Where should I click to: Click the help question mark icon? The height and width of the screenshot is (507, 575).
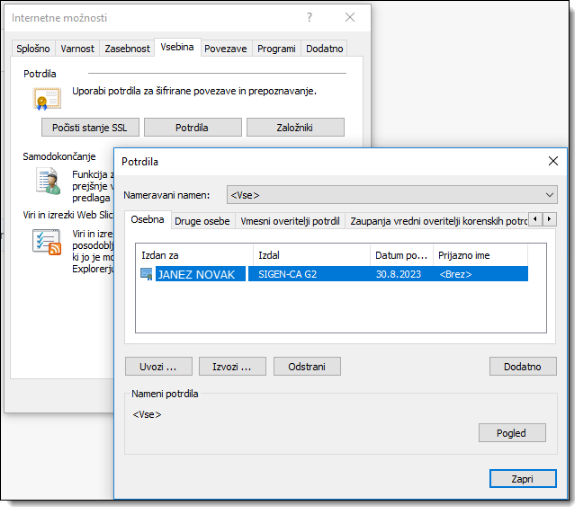click(310, 17)
